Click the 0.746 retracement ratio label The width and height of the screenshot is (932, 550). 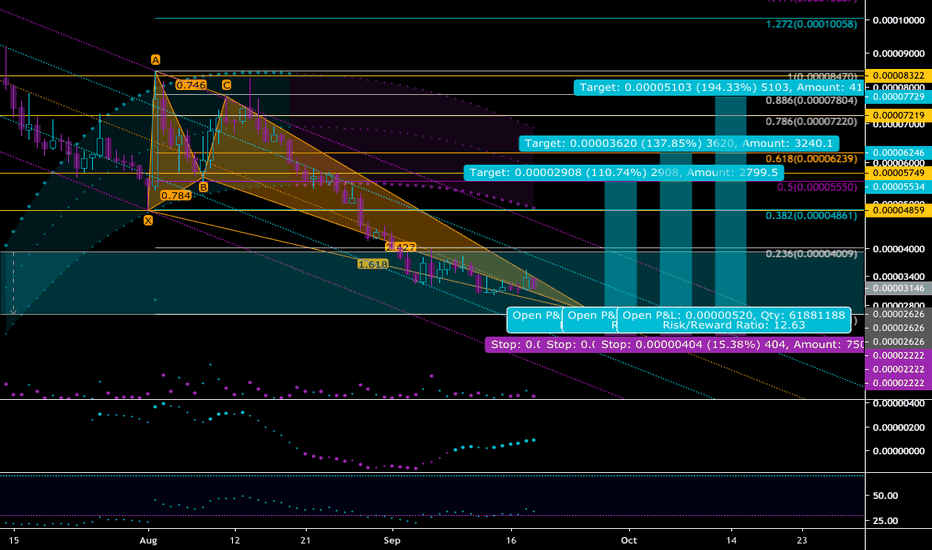coord(191,85)
